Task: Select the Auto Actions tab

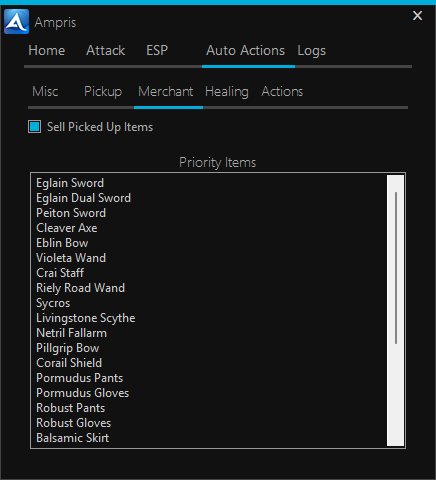Action: [245, 51]
